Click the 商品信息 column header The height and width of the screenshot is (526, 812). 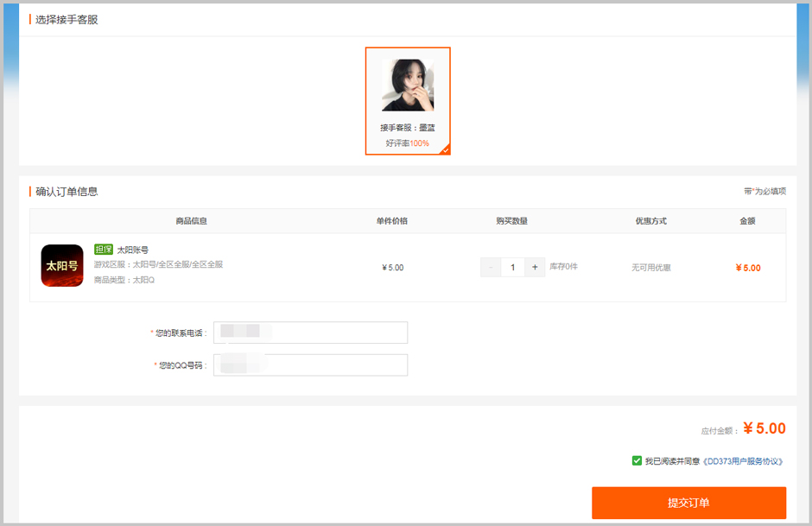coord(192,221)
